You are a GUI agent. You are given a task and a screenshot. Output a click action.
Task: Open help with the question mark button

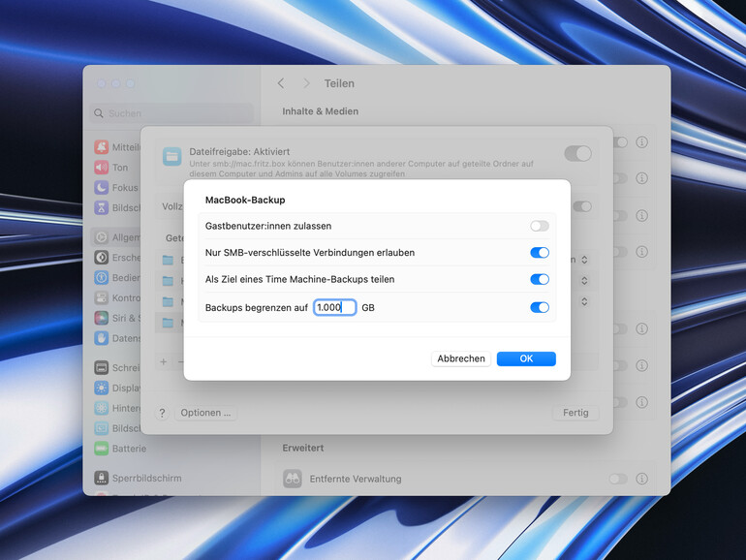162,413
